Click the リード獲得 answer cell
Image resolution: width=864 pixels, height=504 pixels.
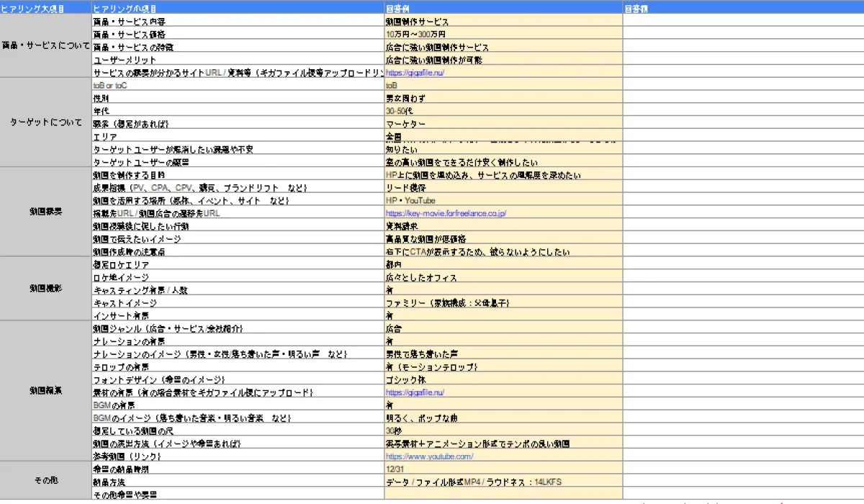tap(503, 188)
